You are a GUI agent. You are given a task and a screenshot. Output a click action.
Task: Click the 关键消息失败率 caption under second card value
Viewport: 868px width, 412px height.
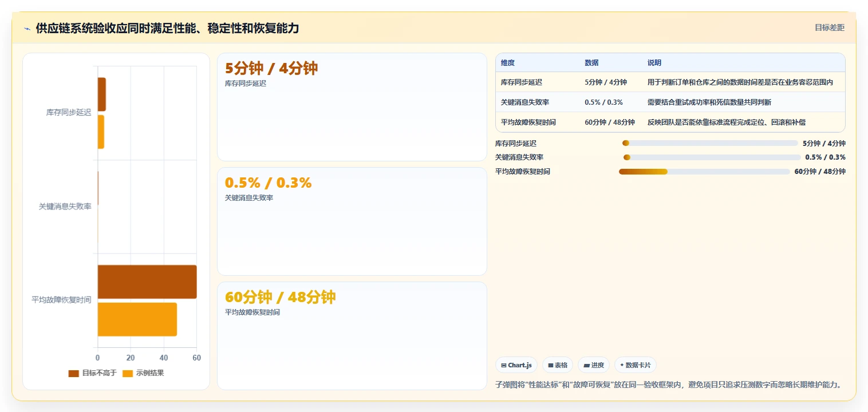coord(249,198)
